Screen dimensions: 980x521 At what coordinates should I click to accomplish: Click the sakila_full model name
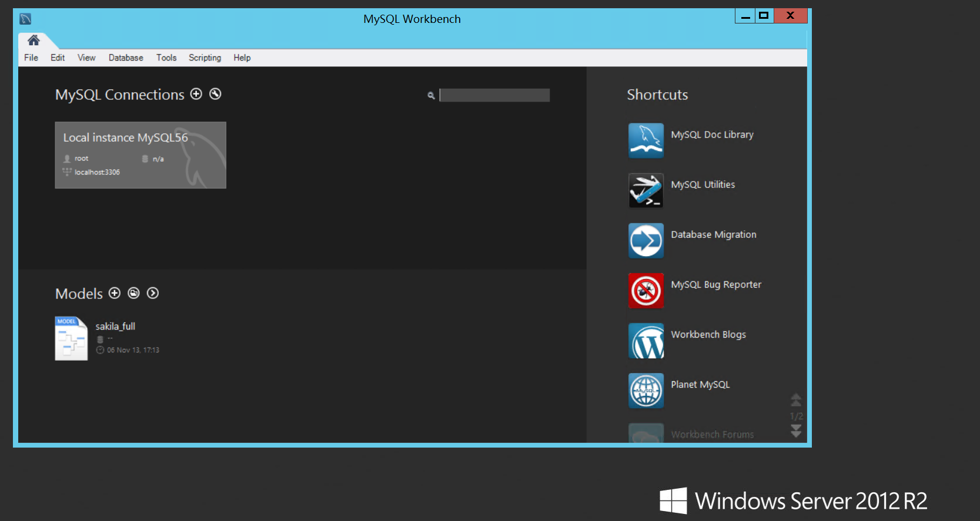[115, 326]
